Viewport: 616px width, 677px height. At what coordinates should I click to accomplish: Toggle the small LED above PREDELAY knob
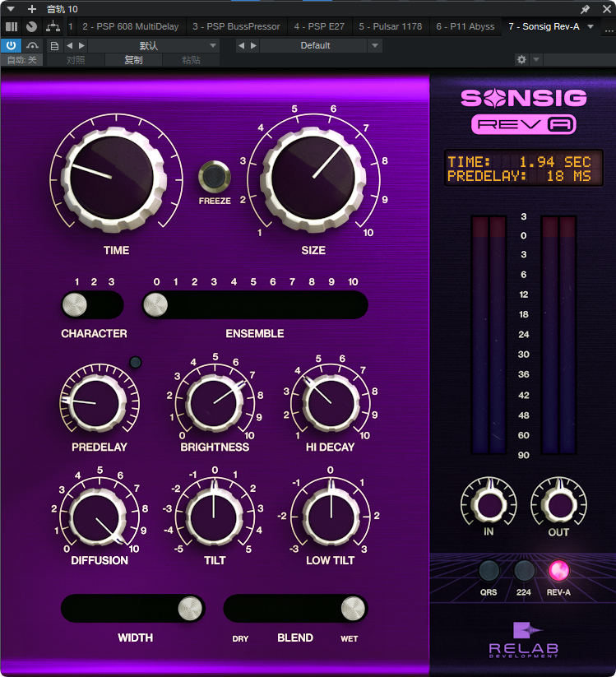pyautogui.click(x=136, y=362)
